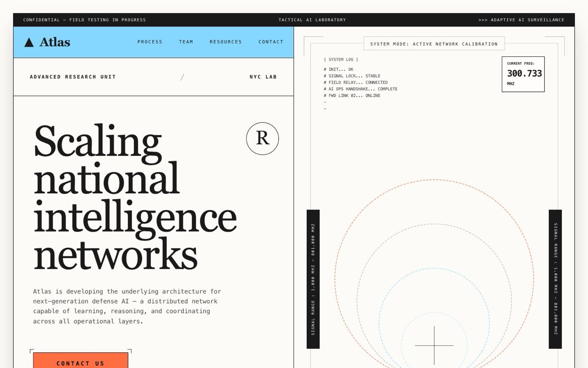The width and height of the screenshot is (588, 368).
Task: Click the left SIGNAL RANGE vertical bar
Action: [x=313, y=279]
